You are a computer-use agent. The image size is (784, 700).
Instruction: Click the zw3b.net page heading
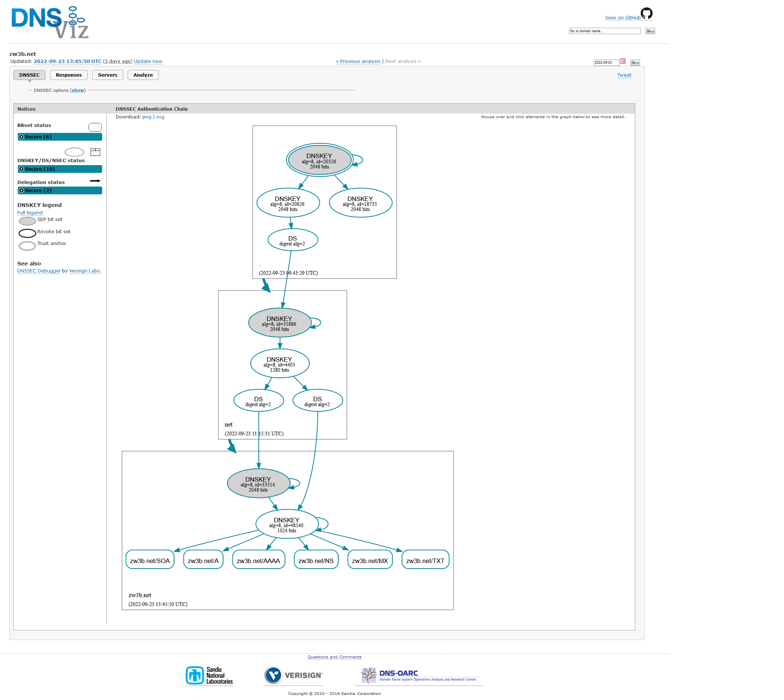tap(23, 54)
